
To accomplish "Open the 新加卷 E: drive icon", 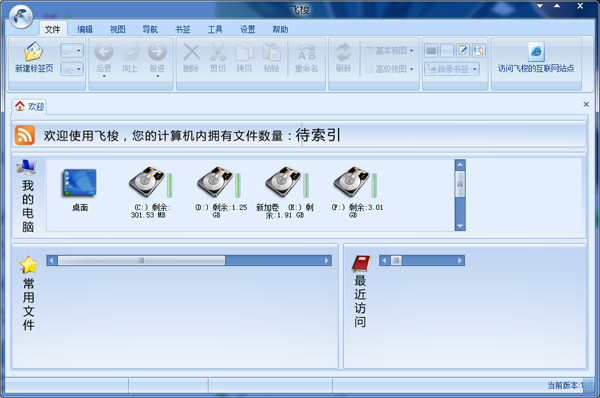I will tap(284, 182).
